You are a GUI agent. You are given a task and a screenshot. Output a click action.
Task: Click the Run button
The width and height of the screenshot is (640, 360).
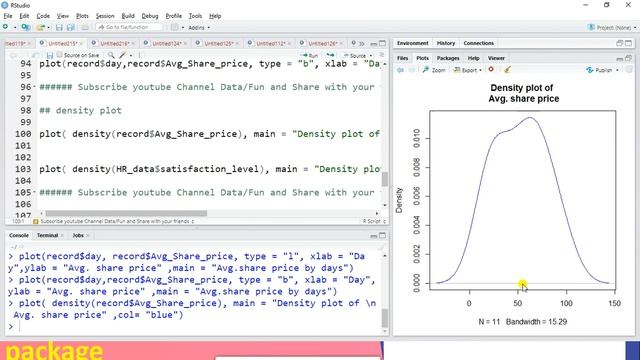309,55
